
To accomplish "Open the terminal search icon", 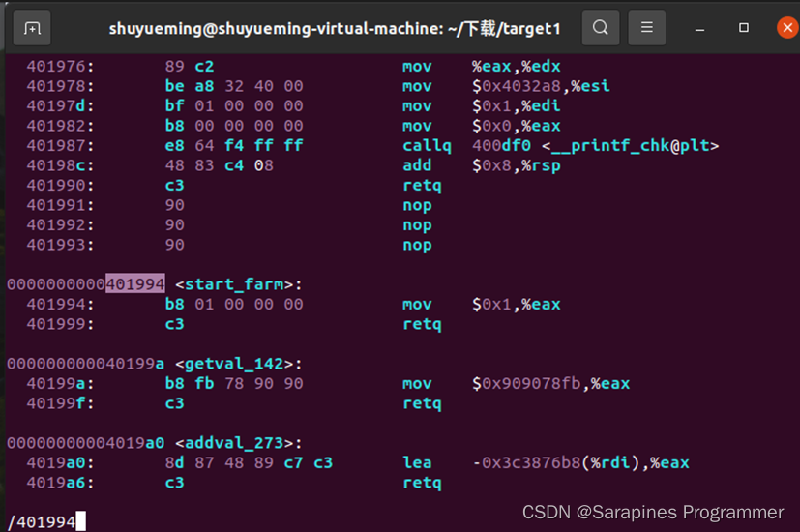I will click(x=601, y=27).
